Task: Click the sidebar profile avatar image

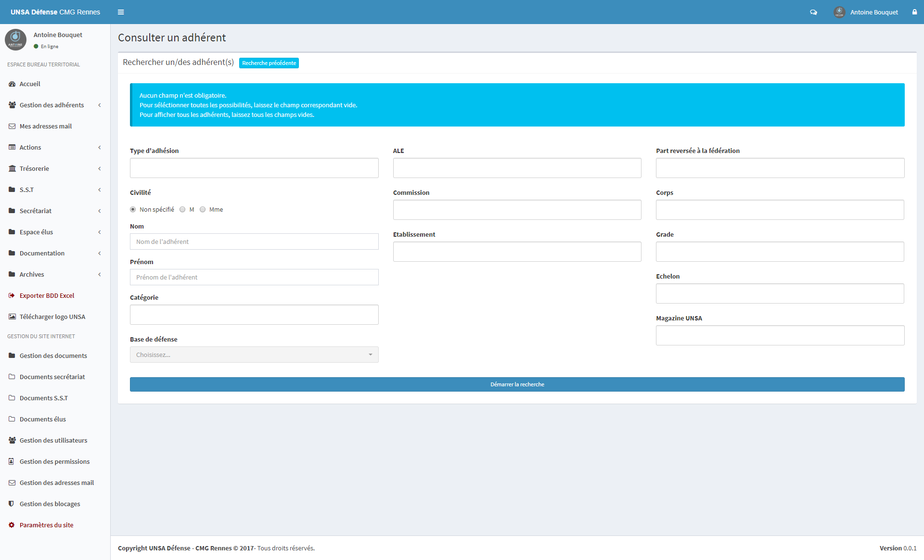Action: coord(15,39)
